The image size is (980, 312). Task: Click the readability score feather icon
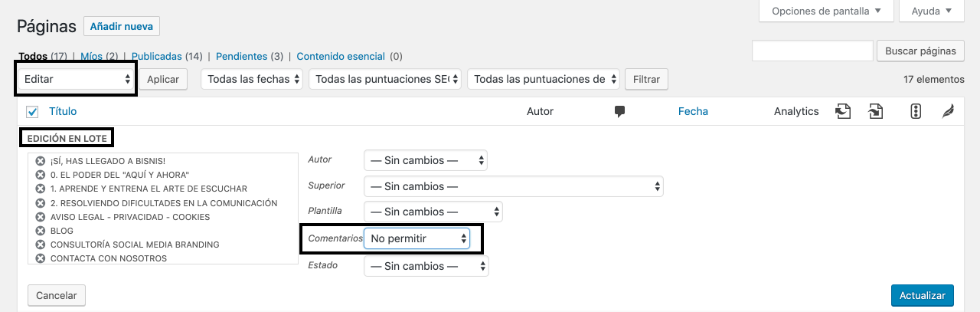pos(948,112)
